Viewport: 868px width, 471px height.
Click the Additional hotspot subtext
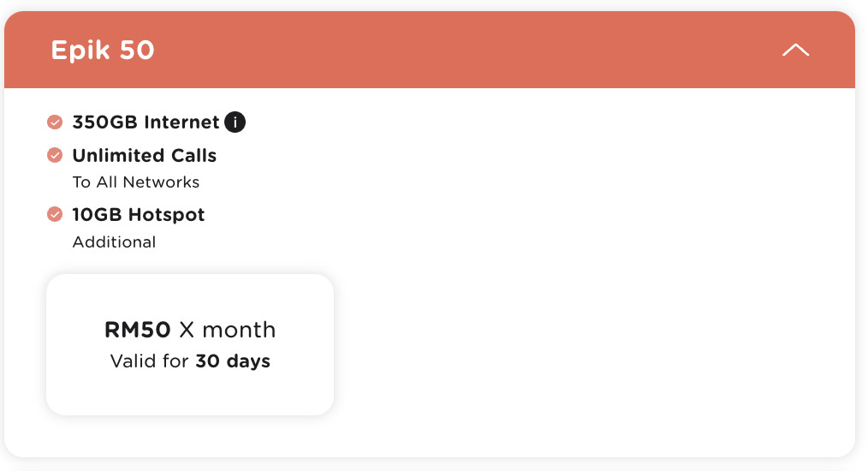pos(114,241)
